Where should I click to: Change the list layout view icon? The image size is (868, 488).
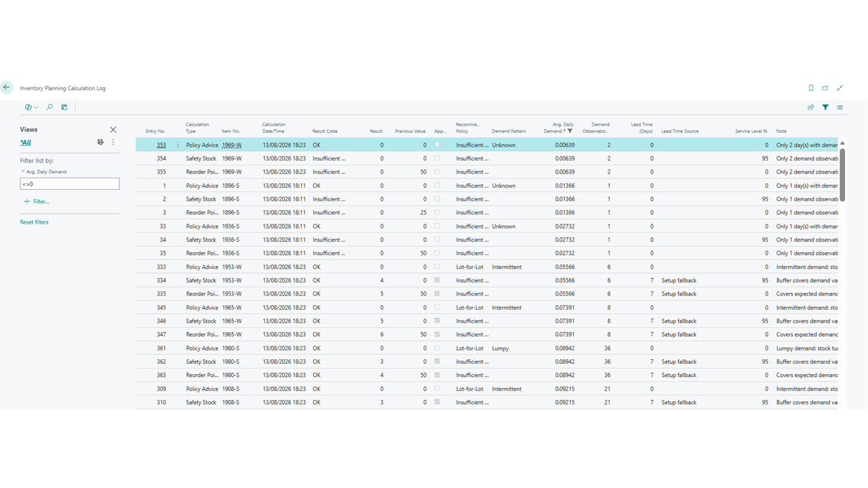(840, 107)
